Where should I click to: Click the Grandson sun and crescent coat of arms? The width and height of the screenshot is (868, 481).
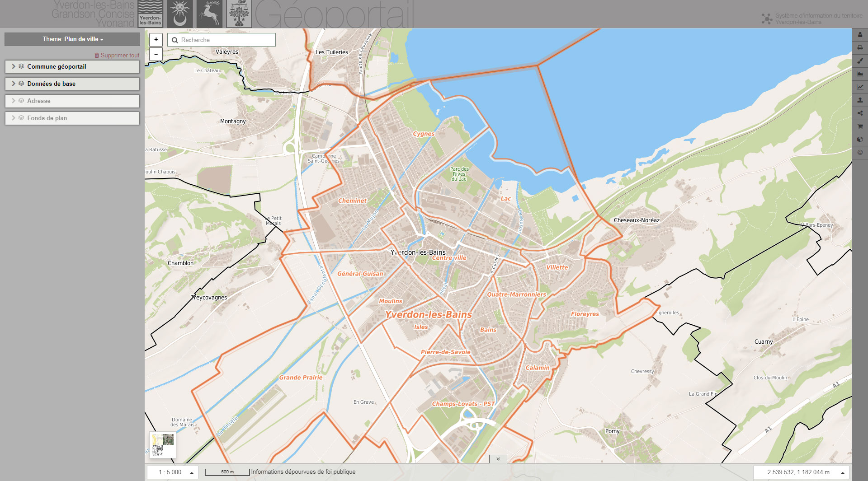point(180,14)
